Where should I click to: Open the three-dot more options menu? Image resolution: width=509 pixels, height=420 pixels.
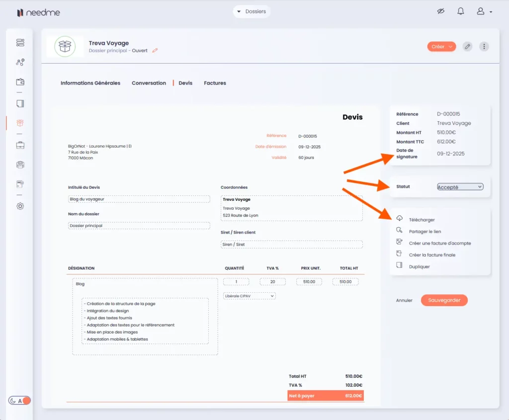(x=484, y=46)
